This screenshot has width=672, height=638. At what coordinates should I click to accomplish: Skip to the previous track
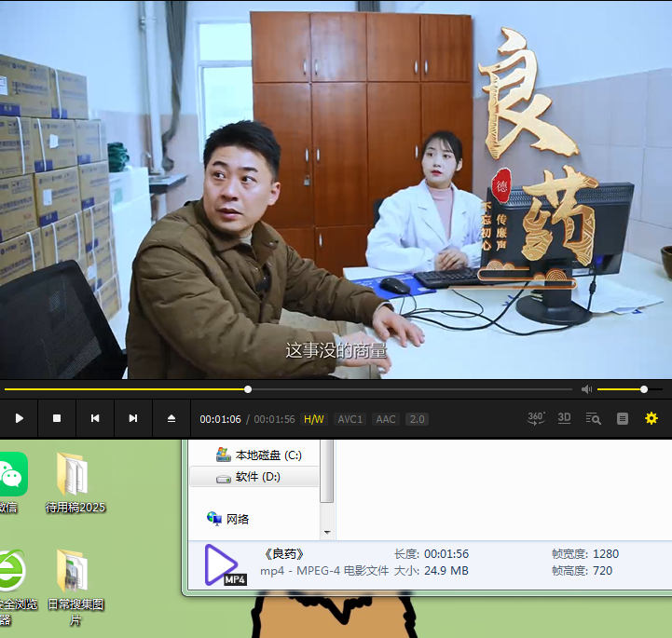pos(95,419)
